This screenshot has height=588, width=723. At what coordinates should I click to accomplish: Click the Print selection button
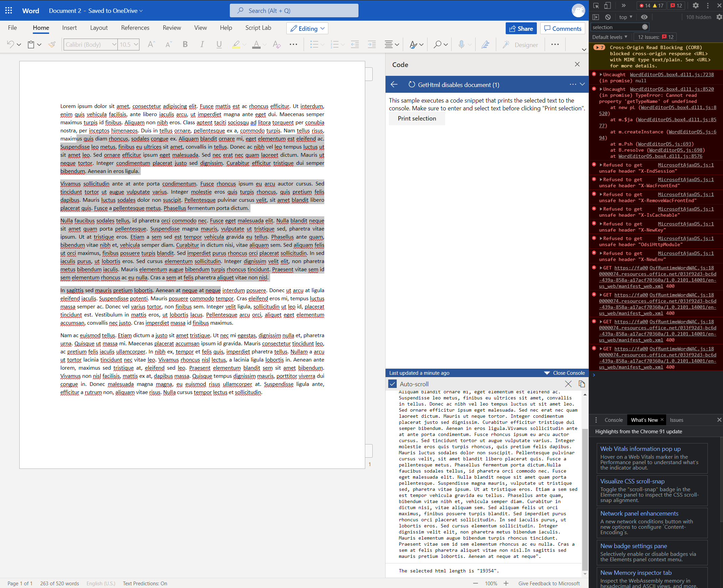click(417, 118)
